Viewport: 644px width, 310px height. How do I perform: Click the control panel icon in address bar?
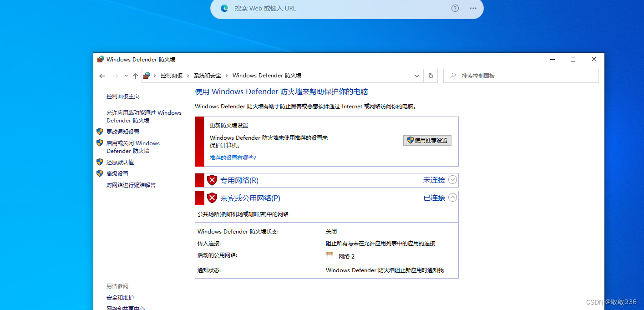pyautogui.click(x=147, y=76)
